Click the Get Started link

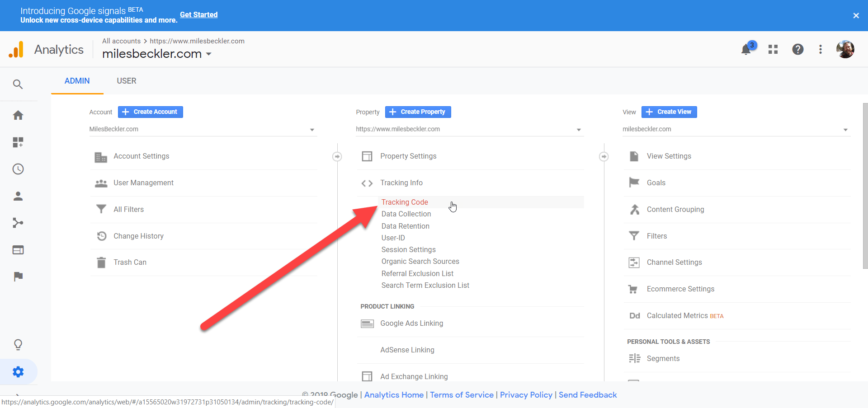click(199, 14)
